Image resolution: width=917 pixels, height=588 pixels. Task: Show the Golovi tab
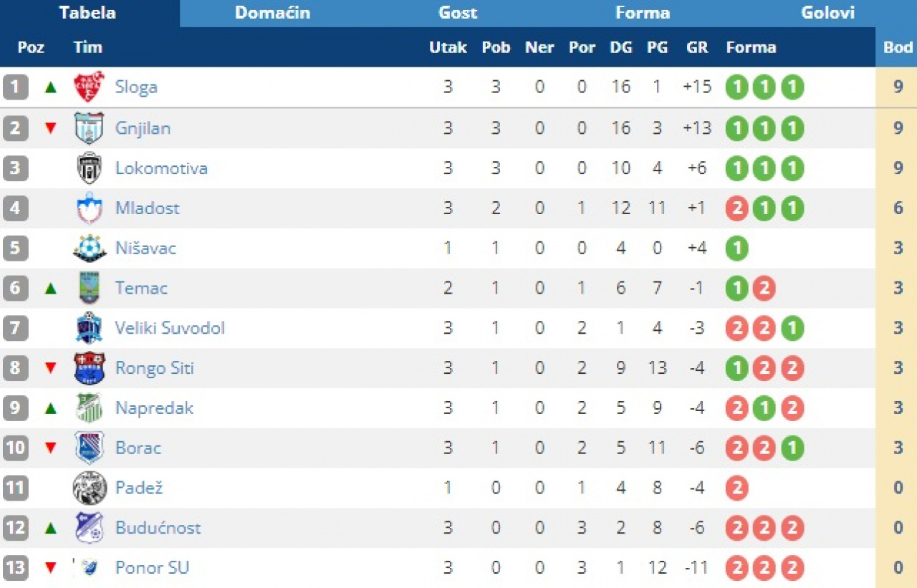point(827,13)
